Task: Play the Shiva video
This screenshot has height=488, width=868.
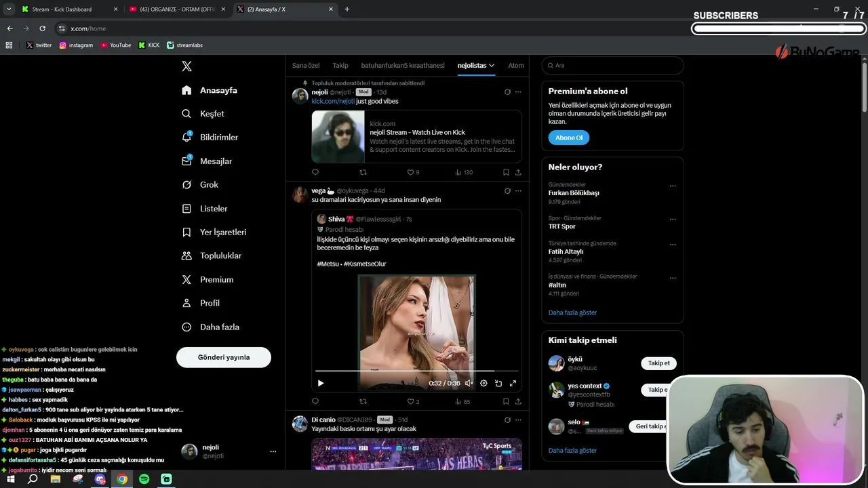Action: coord(321,383)
